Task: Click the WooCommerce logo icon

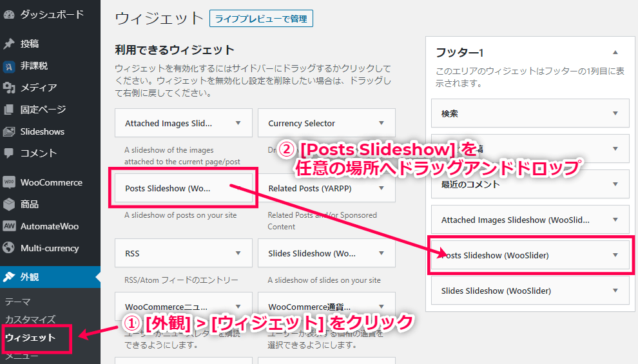Action: point(9,182)
